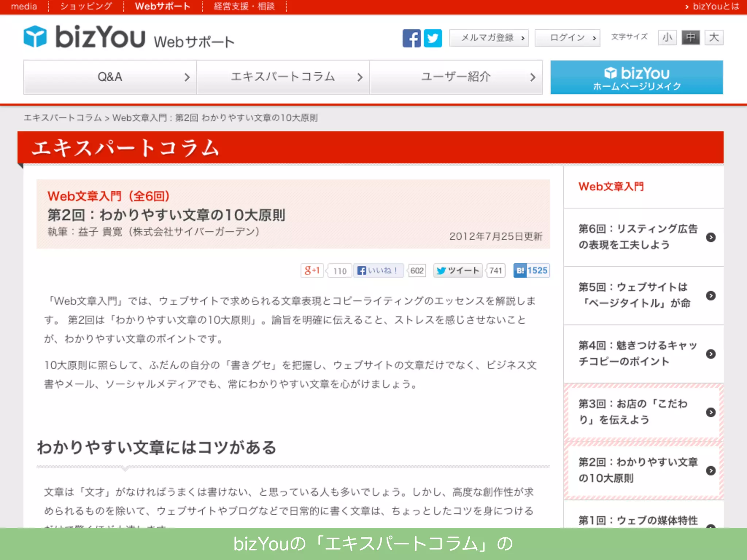
Task: Click the tweet count 741
Action: click(x=496, y=271)
